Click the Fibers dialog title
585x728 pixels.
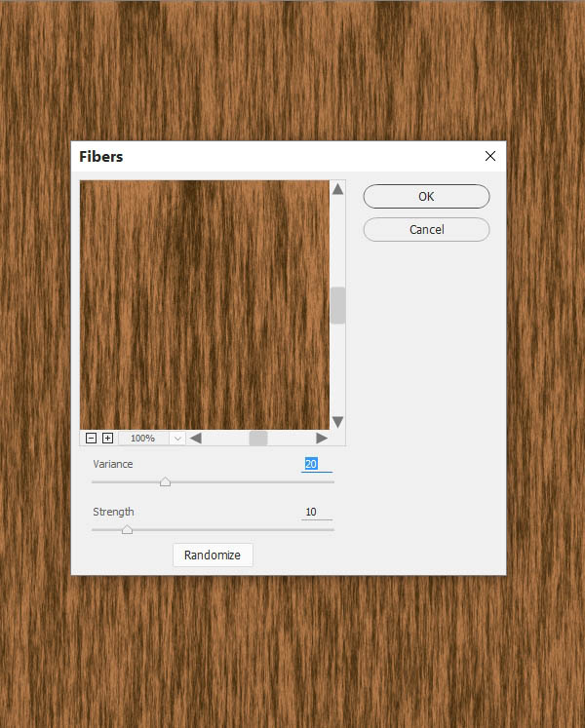[100, 157]
